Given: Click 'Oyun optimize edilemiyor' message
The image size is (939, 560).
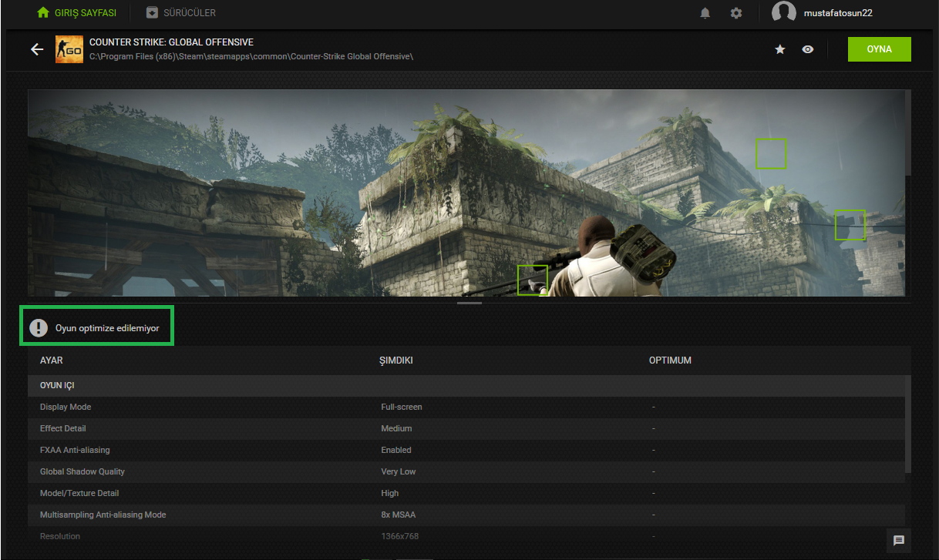Looking at the screenshot, I should click(107, 328).
